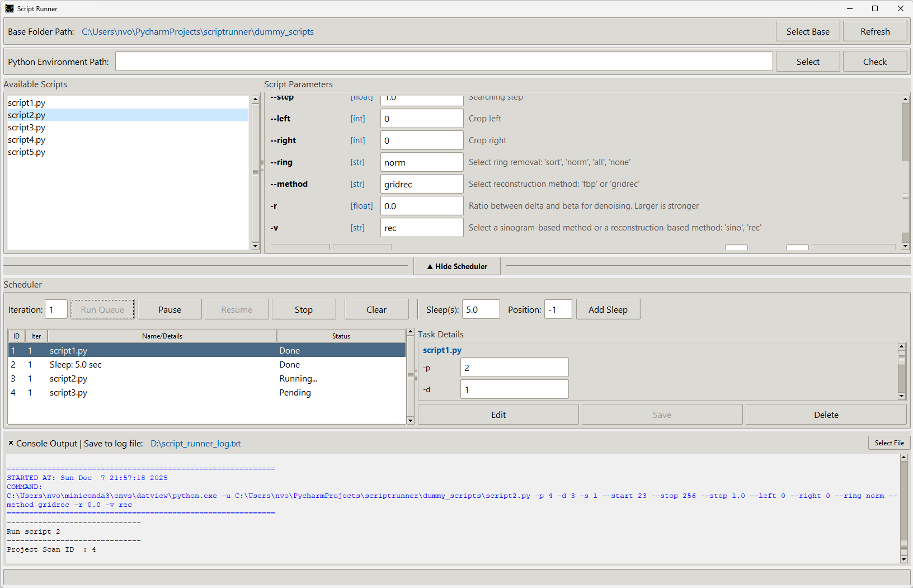This screenshot has width=913, height=588.
Task: Edit the script1.py task details
Action: pyautogui.click(x=497, y=414)
